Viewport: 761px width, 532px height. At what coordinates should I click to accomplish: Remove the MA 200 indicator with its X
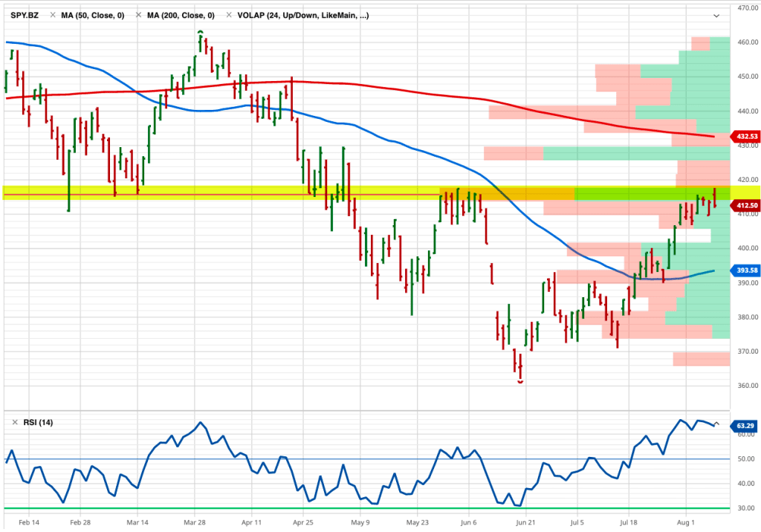[138, 15]
